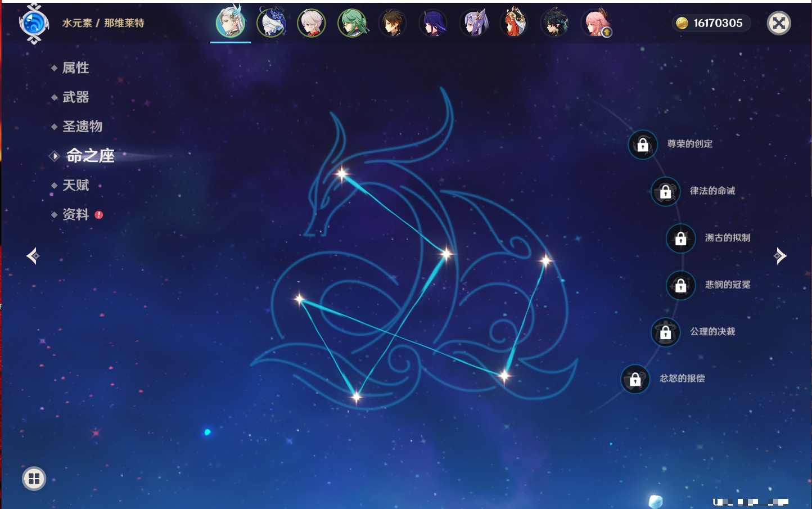Go to the next character with right arrow
812x509 pixels.
click(780, 256)
